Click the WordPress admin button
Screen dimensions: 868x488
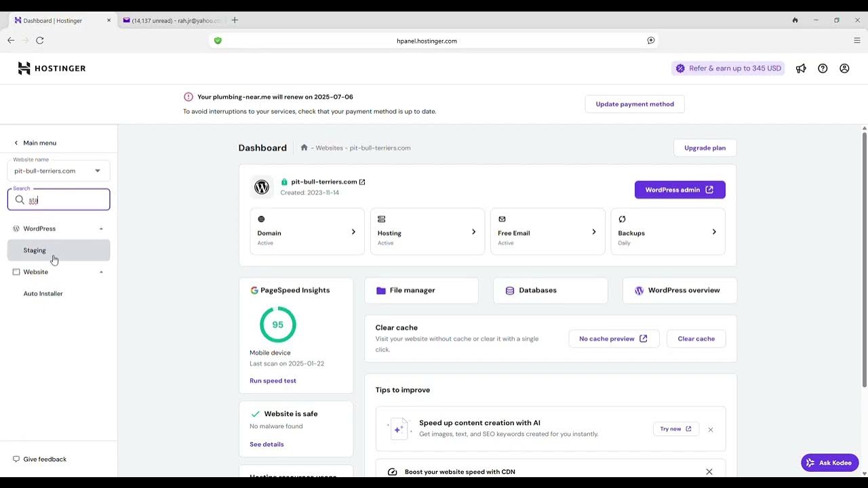coord(680,190)
